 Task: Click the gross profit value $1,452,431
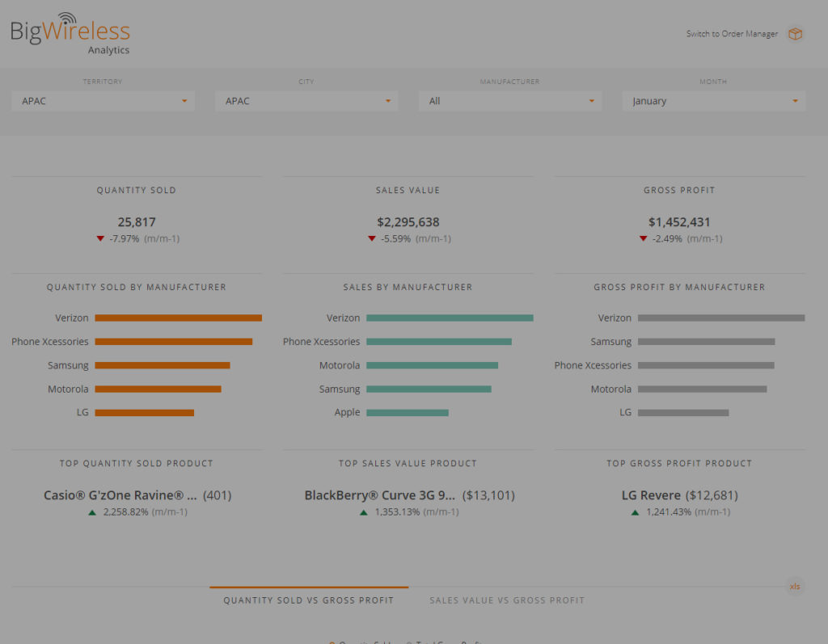point(679,222)
